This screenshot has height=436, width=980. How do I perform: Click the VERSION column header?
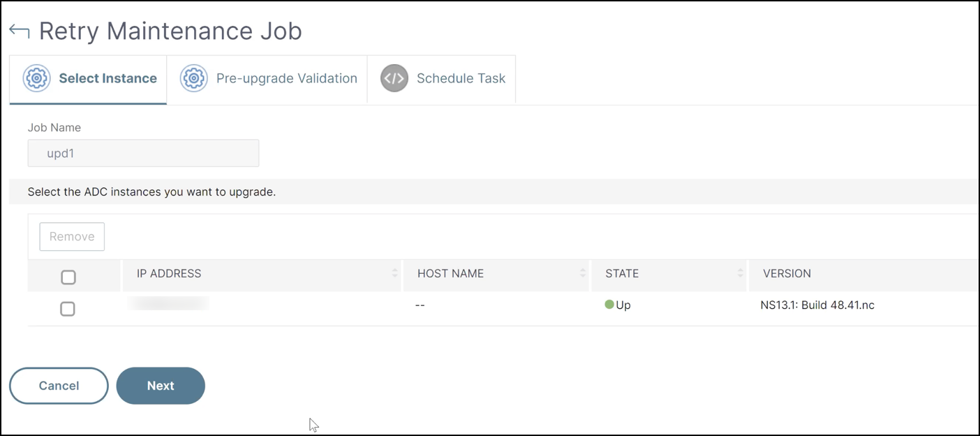787,274
